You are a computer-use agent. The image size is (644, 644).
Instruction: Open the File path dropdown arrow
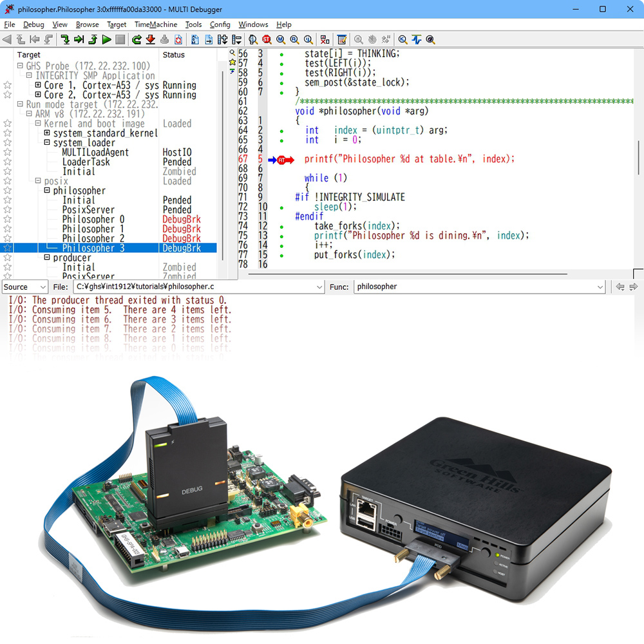(x=319, y=287)
